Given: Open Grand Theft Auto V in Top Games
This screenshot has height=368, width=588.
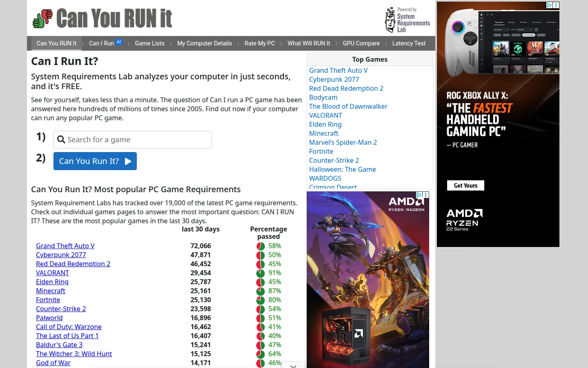Looking at the screenshot, I should [x=338, y=70].
